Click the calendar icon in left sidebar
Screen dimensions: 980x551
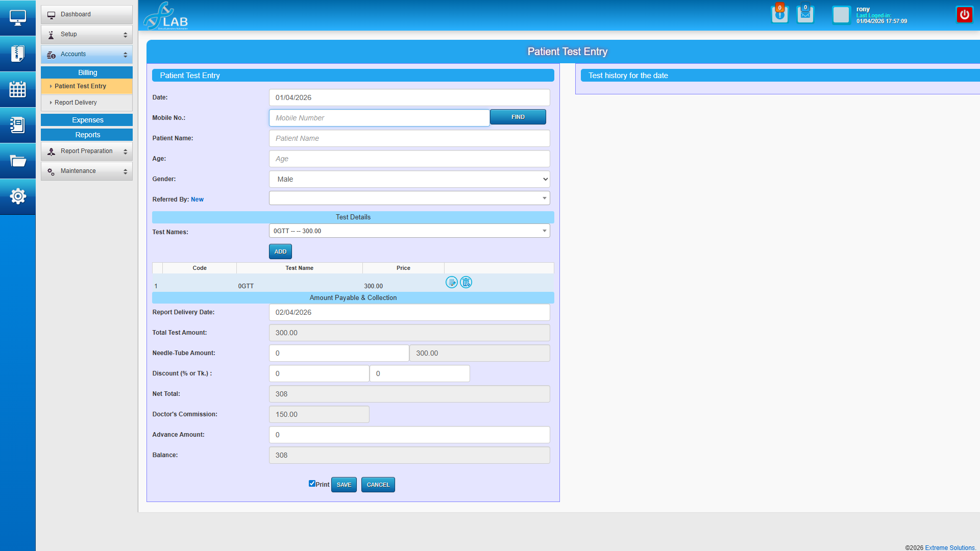pos(17,89)
